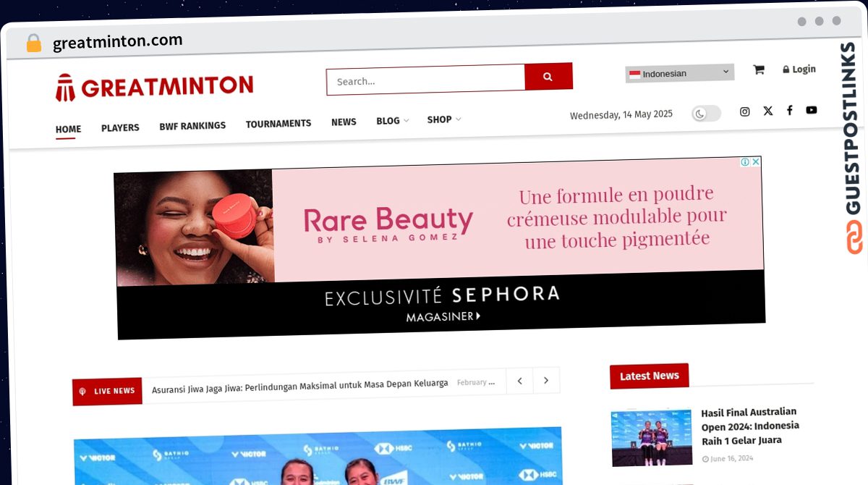Screen dimensions: 868x485
Task: Toggle dark mode switch
Action: [706, 114]
